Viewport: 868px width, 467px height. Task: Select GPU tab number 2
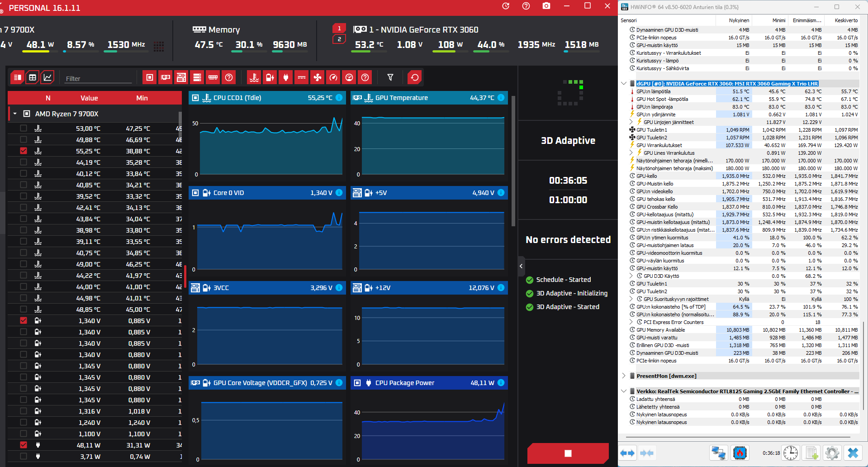(x=339, y=39)
